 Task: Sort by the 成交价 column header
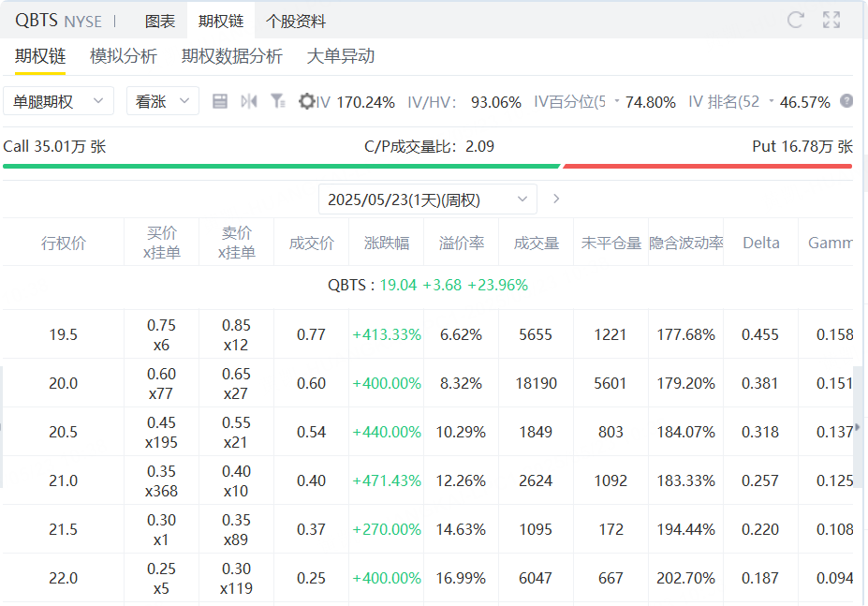click(x=312, y=243)
